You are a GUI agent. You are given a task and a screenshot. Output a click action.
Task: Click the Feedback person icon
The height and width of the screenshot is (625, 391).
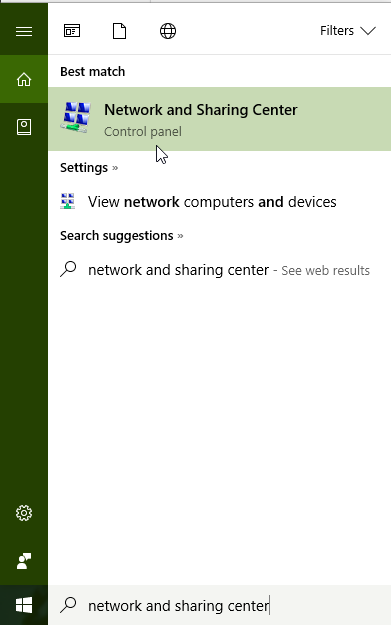(x=24, y=561)
